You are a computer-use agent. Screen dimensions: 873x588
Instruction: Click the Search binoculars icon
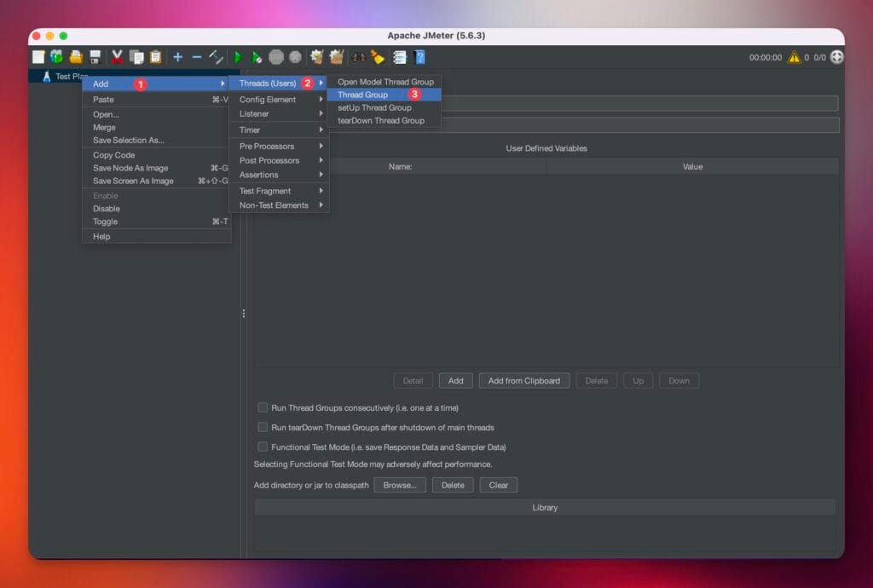[359, 57]
